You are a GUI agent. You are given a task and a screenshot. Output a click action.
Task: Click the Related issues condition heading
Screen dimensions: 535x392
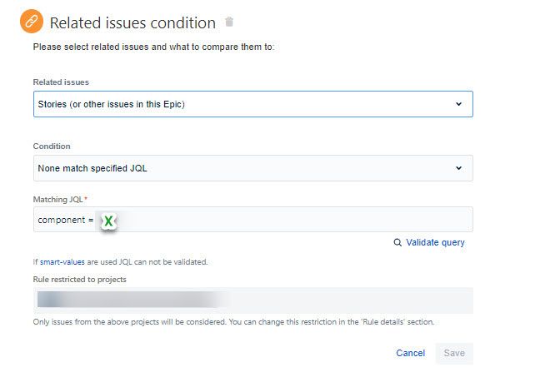132,23
